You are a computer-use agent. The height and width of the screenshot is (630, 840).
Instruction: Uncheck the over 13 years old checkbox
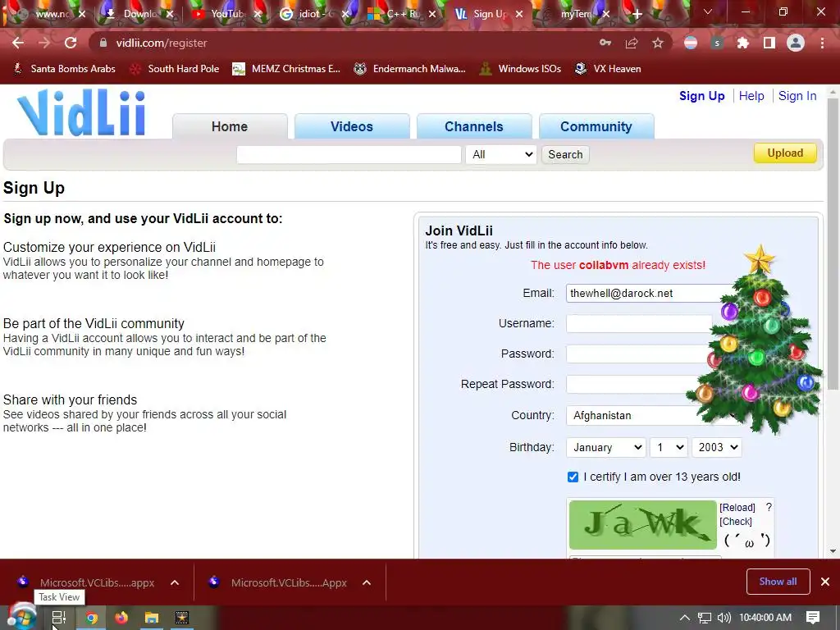[573, 477]
